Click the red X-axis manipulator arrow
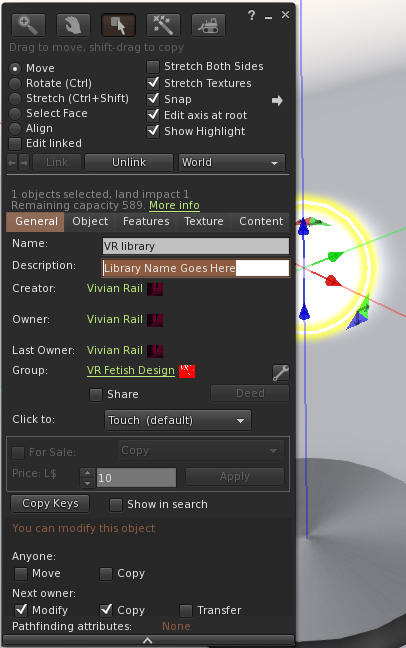Image resolution: width=406 pixels, height=648 pixels. point(333,281)
